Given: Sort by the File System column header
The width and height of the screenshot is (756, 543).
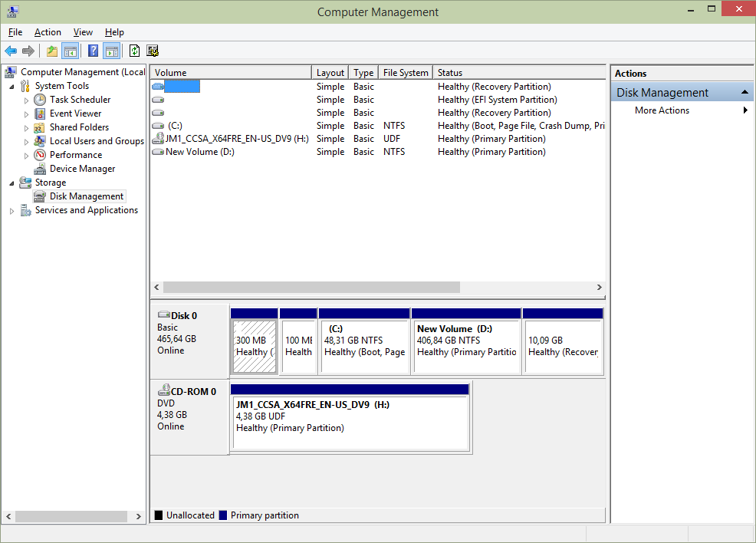Looking at the screenshot, I should point(406,73).
